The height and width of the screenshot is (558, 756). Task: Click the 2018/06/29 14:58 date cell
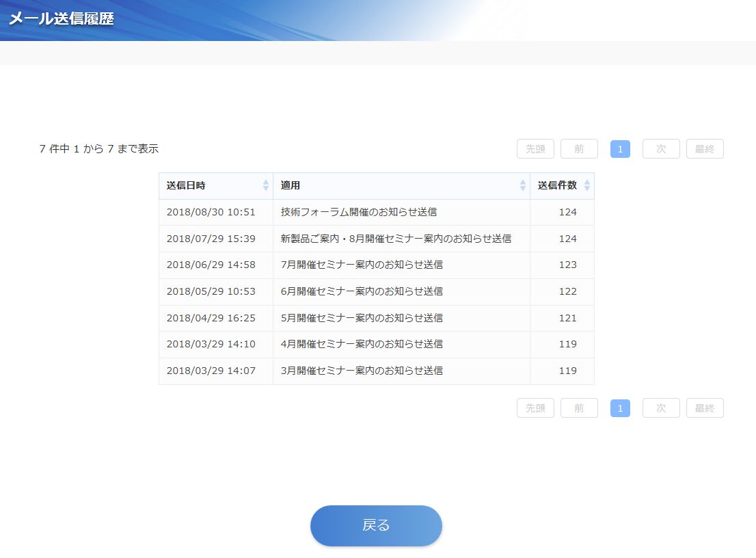[211, 265]
